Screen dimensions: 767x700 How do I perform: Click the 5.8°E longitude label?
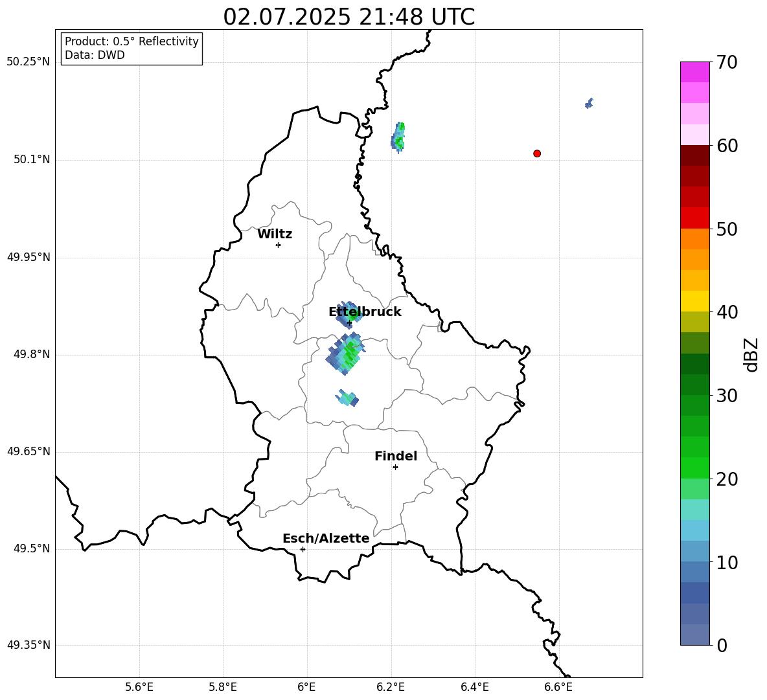pyautogui.click(x=223, y=687)
